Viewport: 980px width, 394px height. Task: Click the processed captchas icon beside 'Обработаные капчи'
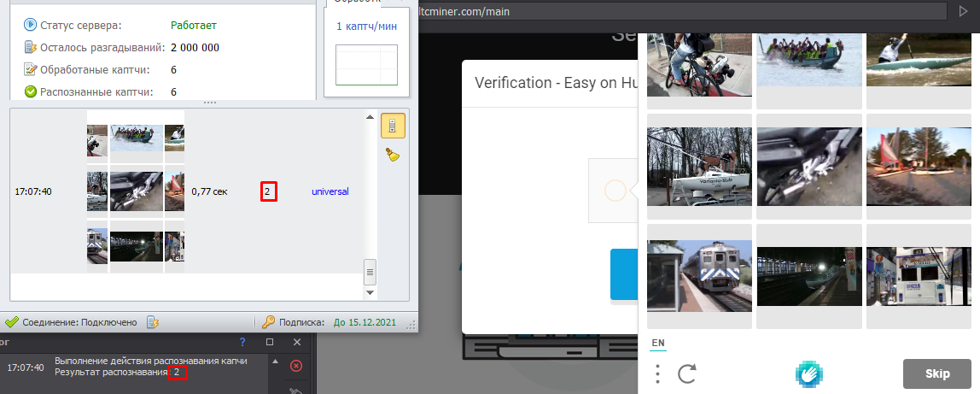point(30,69)
